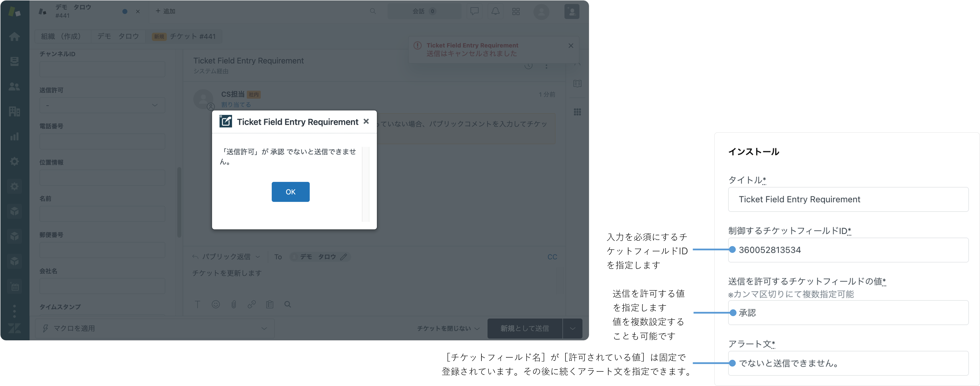This screenshot has width=980, height=386.
Task: Select the デモ タロウ breadcrumb tab
Action: (x=118, y=36)
